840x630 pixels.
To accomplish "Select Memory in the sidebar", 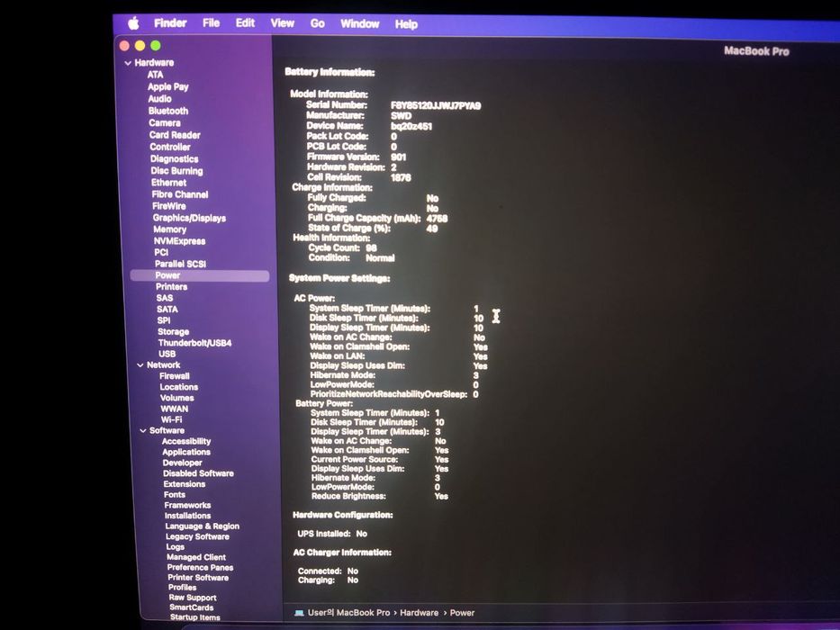I will coord(170,229).
